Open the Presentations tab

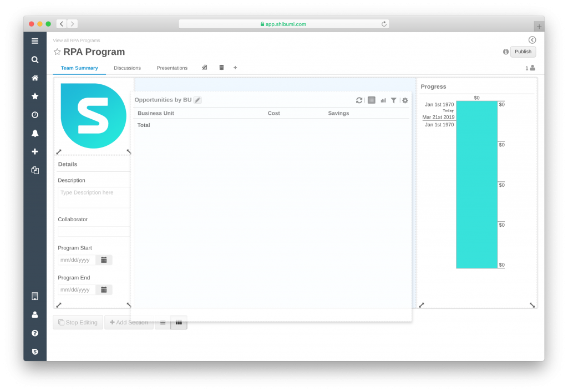point(172,68)
